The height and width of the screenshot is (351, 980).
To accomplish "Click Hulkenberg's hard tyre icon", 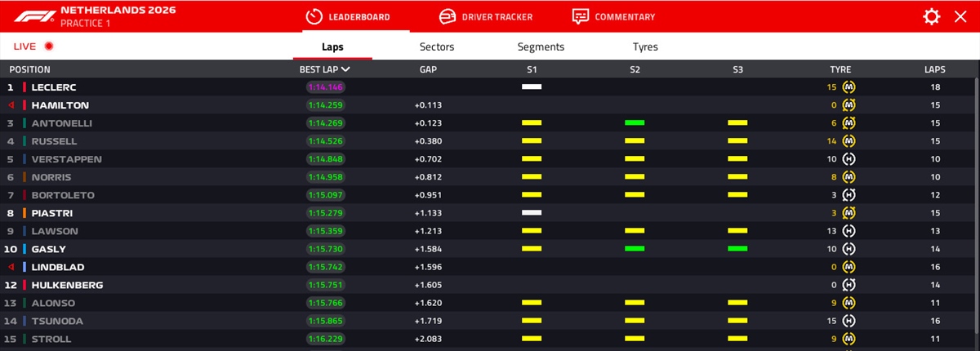I will [849, 285].
